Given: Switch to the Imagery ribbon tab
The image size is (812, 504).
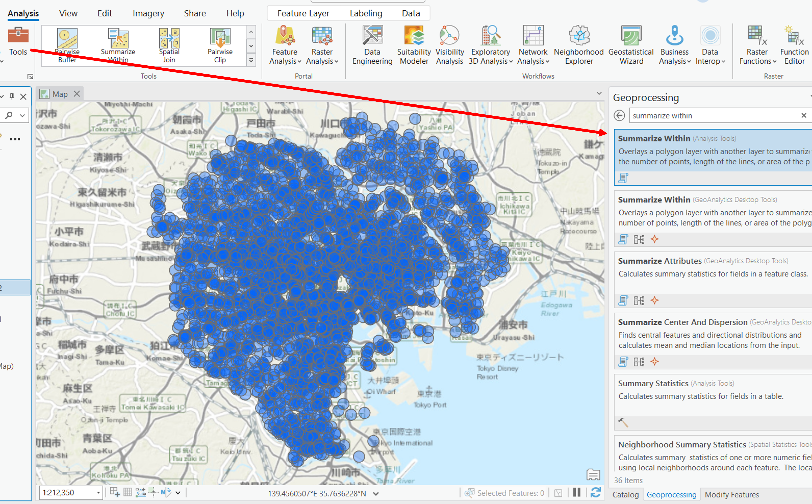Looking at the screenshot, I should point(148,13).
